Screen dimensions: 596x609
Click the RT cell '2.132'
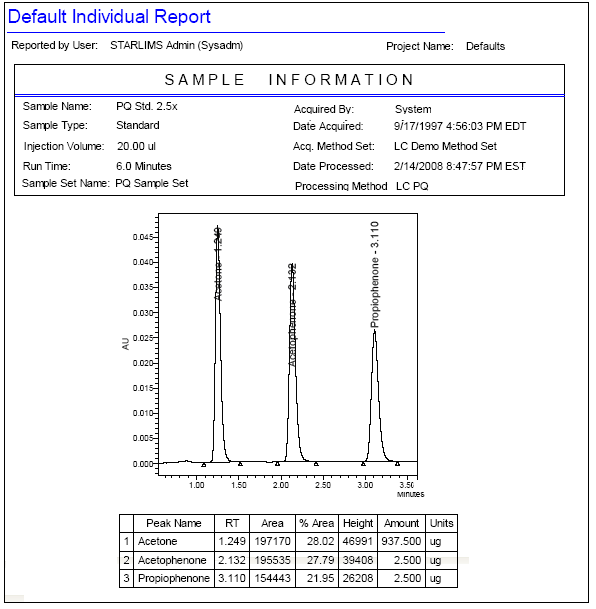click(232, 560)
